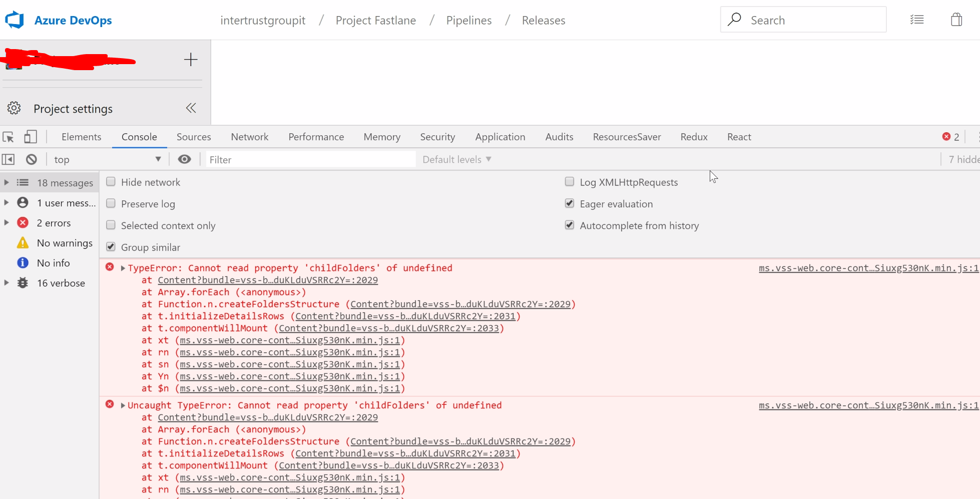Viewport: 980px width, 499px height.
Task: Expand the 16 verbose group arrow
Action: click(x=7, y=283)
